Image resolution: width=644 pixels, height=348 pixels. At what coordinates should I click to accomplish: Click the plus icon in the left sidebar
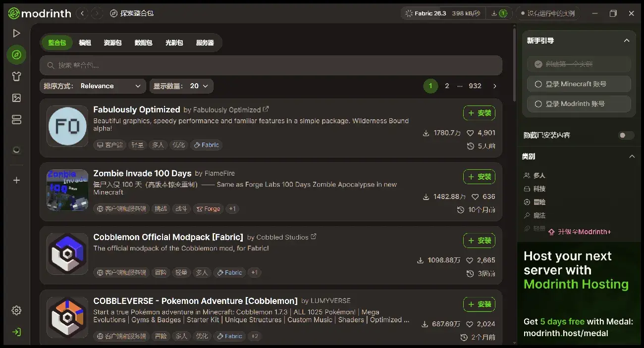[x=16, y=180]
